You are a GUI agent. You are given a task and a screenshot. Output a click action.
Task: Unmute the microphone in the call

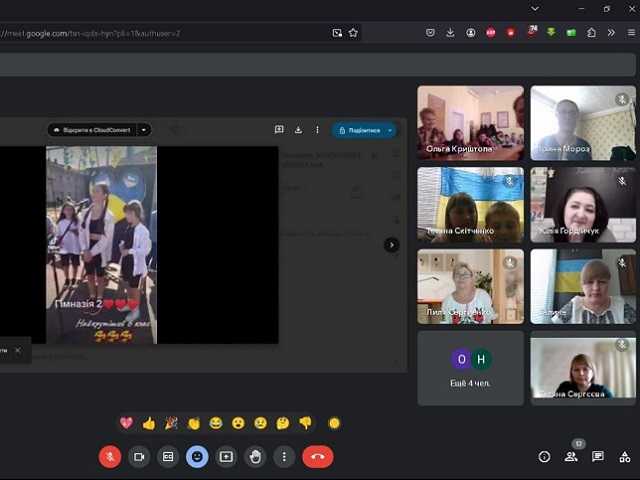[x=110, y=456]
